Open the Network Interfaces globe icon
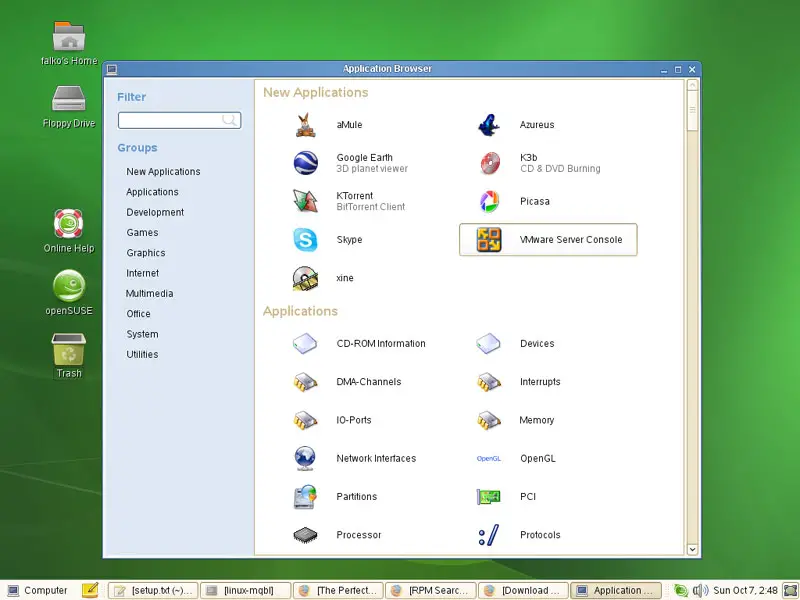This screenshot has height=600, width=800. 305,458
